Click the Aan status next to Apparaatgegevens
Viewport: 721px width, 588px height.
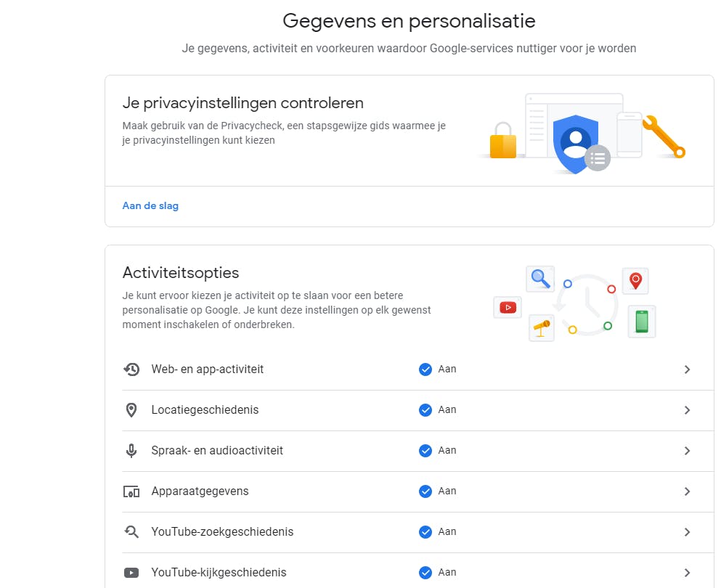click(x=447, y=491)
